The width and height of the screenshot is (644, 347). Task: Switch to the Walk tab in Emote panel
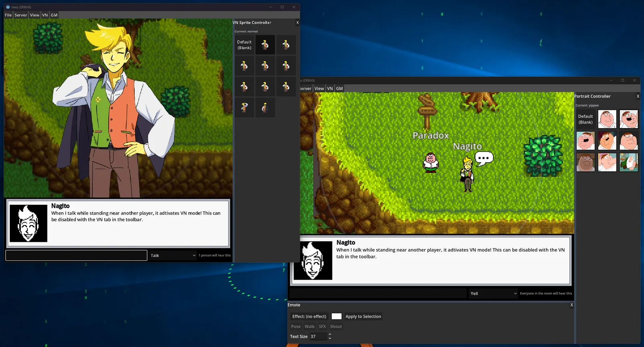tap(310, 326)
